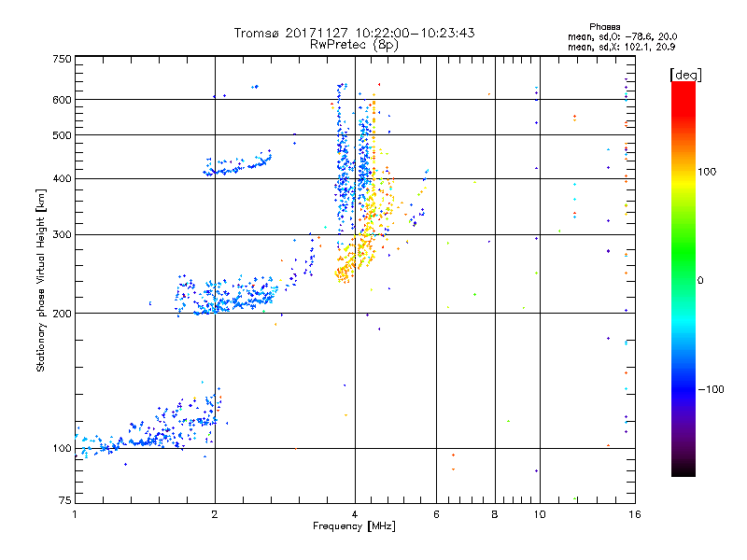Click the y-axis tick label '200'
This screenshot has width=747, height=560.
(x=62, y=314)
